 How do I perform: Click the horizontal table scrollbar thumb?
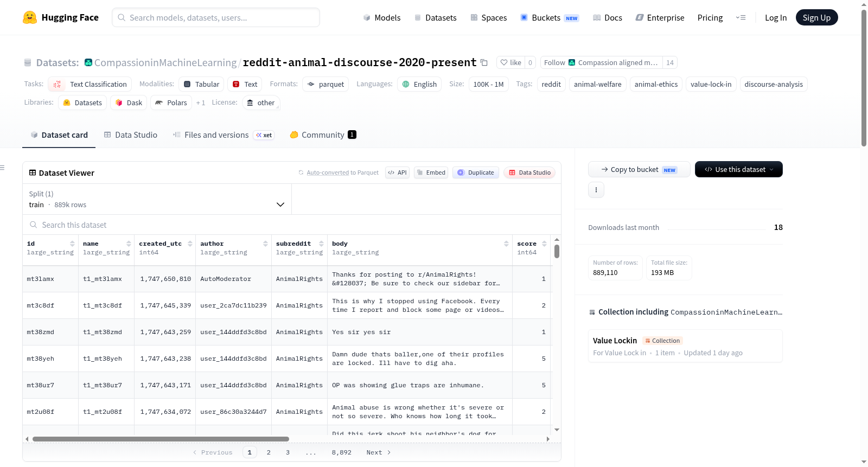tap(161, 439)
